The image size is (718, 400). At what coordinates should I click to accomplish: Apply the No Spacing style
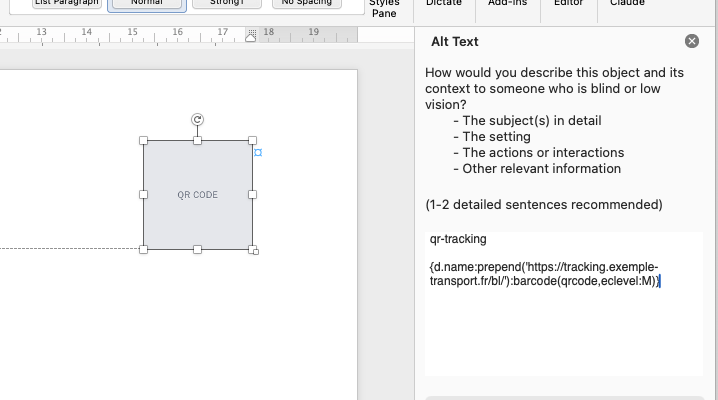[x=307, y=4]
